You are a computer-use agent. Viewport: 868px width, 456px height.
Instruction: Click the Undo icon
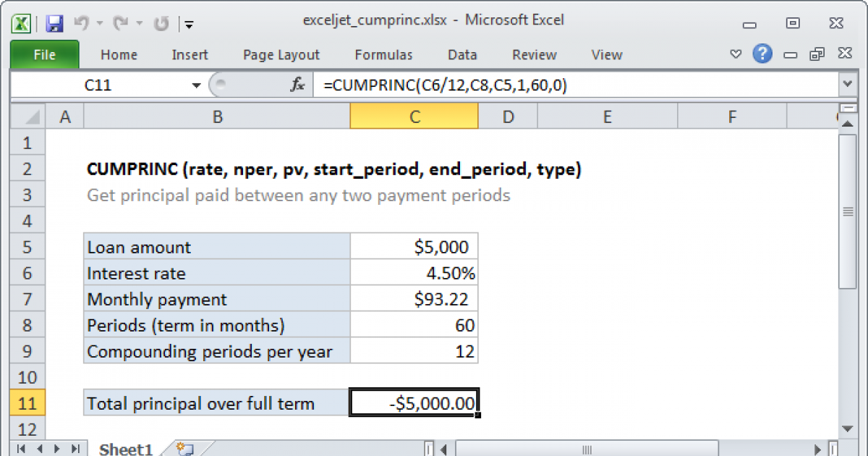[x=82, y=22]
